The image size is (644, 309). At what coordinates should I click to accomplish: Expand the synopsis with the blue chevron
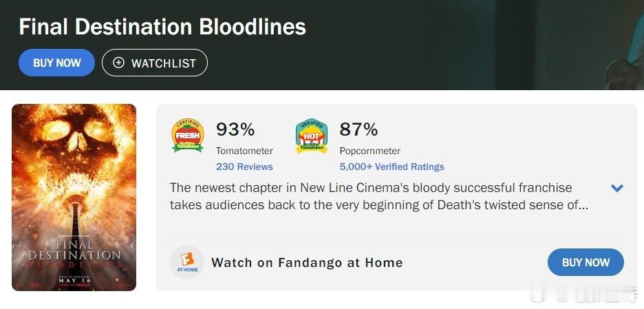[x=617, y=188]
